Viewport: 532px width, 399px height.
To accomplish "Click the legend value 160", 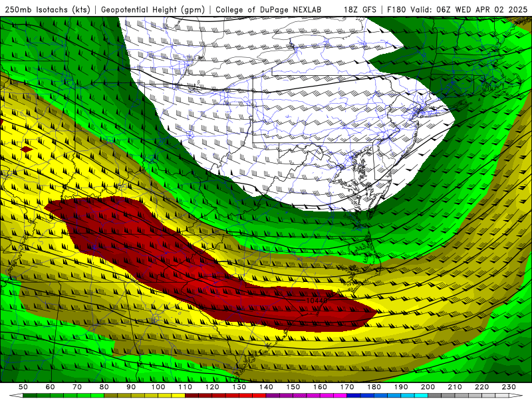I will point(320,387).
